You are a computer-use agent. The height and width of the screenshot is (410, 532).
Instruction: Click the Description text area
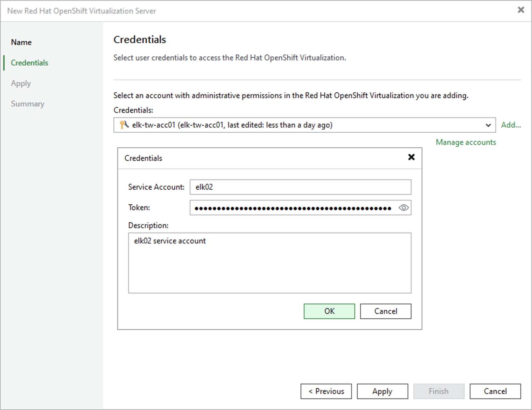[270, 263]
